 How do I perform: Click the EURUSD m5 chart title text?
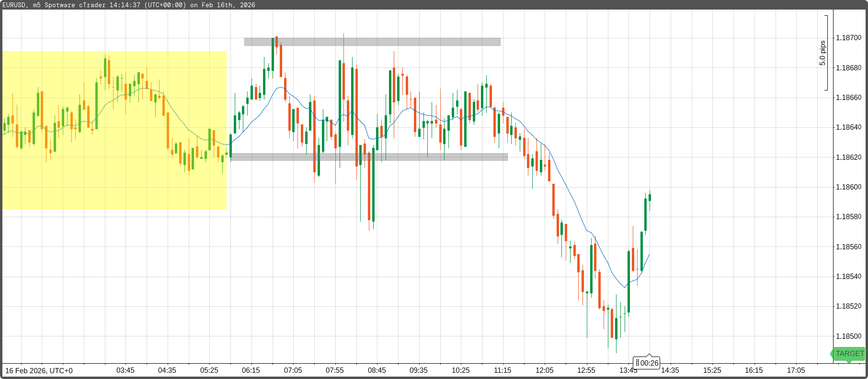(x=129, y=5)
